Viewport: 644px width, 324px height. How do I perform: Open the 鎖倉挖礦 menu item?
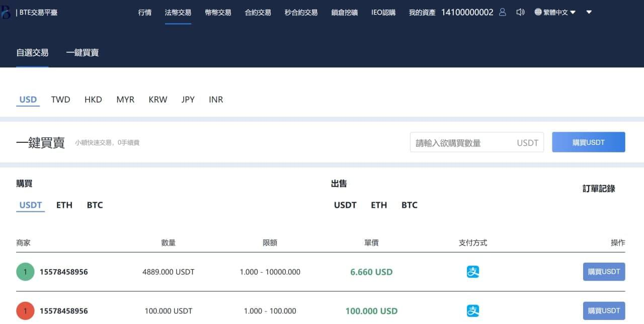(x=345, y=12)
